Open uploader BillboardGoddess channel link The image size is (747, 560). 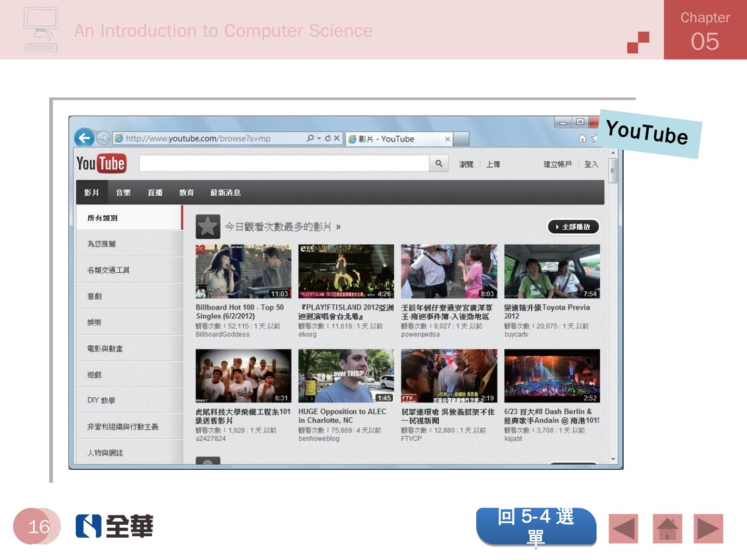click(x=223, y=334)
